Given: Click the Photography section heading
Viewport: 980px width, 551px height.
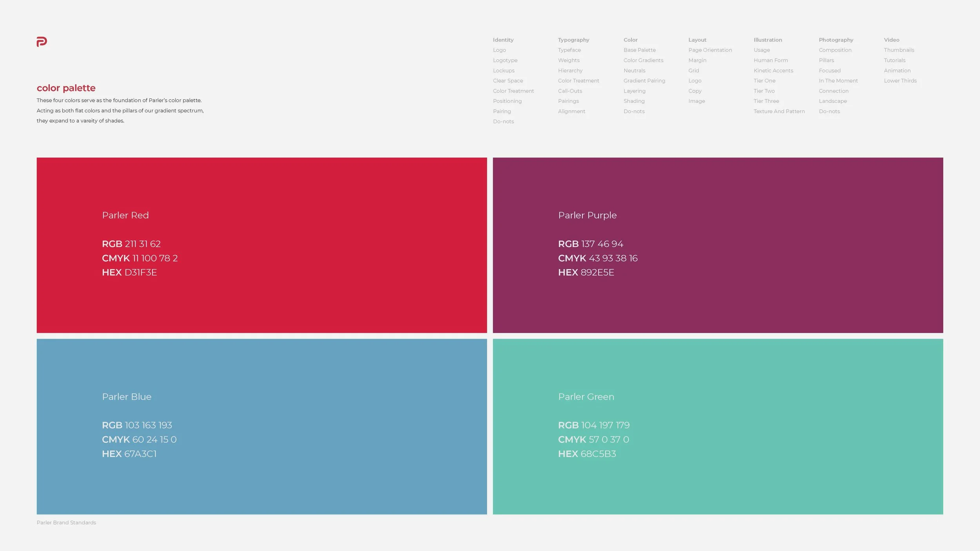Looking at the screenshot, I should (x=836, y=40).
